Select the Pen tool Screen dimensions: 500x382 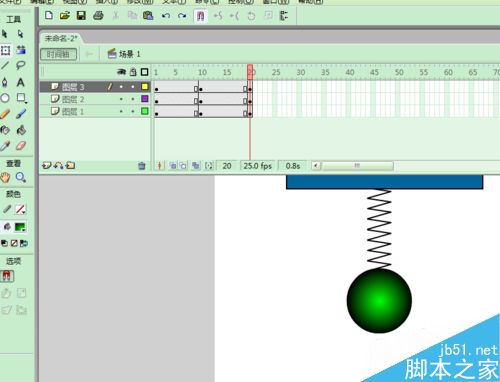point(5,82)
